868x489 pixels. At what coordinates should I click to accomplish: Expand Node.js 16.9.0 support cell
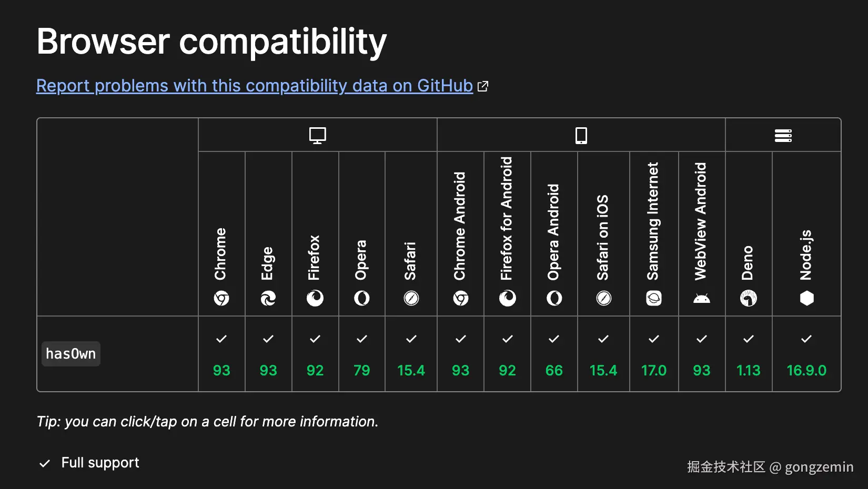pos(806,354)
